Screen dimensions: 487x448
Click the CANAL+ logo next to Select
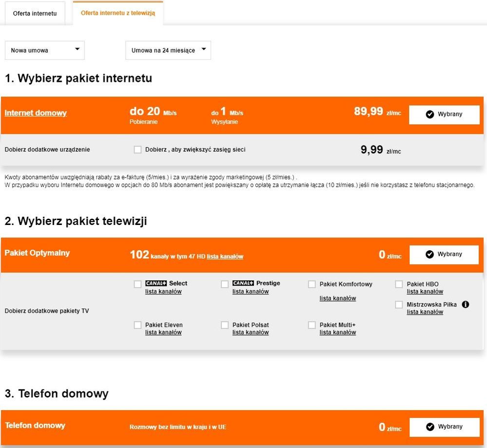[x=156, y=283]
